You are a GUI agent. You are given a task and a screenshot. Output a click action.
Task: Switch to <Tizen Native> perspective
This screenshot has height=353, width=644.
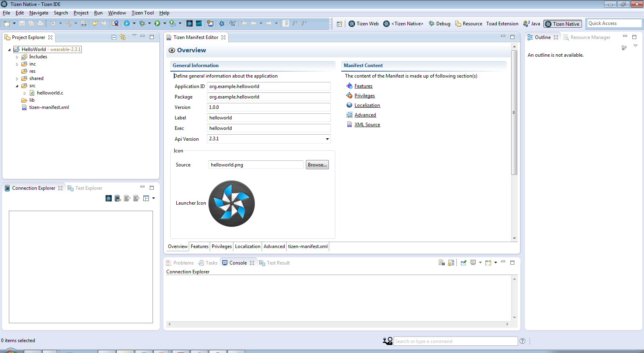point(403,24)
